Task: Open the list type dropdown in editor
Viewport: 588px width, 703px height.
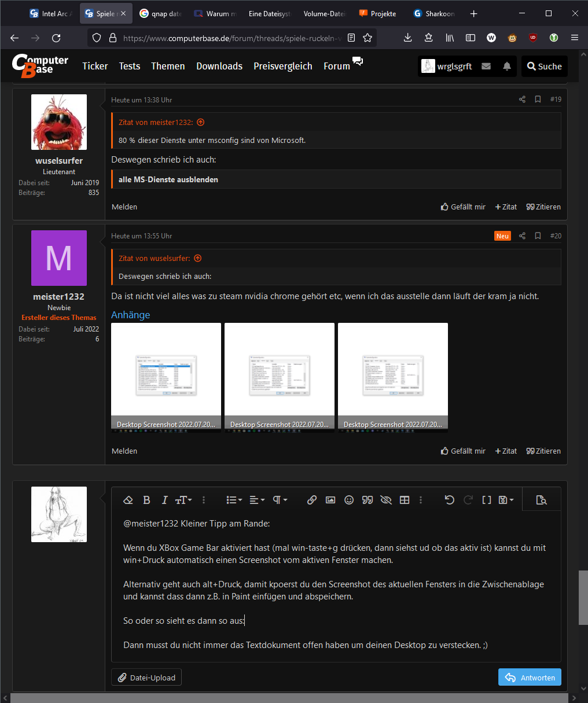Action: pos(234,500)
